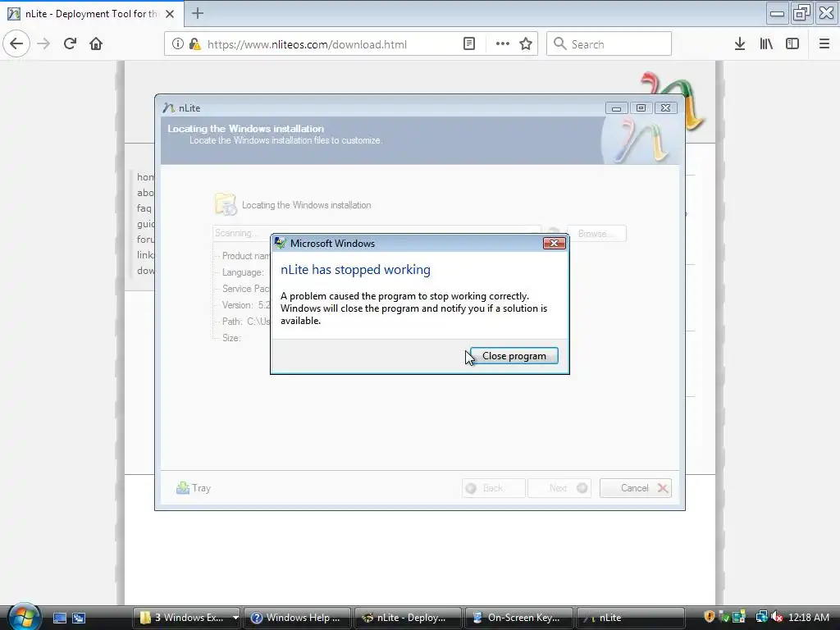Screen dimensions: 840x630
Task: Click Switch between windows quick launch icon
Action: pyautogui.click(x=80, y=618)
